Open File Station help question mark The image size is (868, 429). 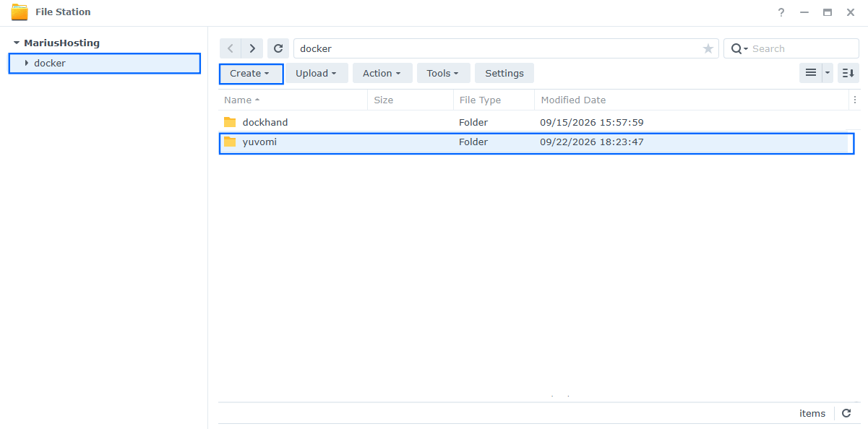781,12
